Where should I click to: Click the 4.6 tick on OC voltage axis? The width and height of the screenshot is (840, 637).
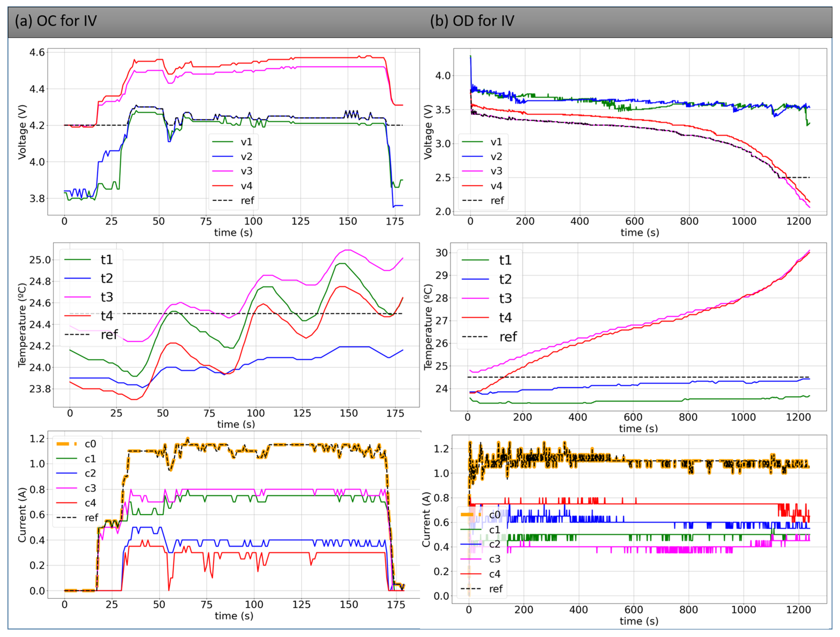coord(37,52)
